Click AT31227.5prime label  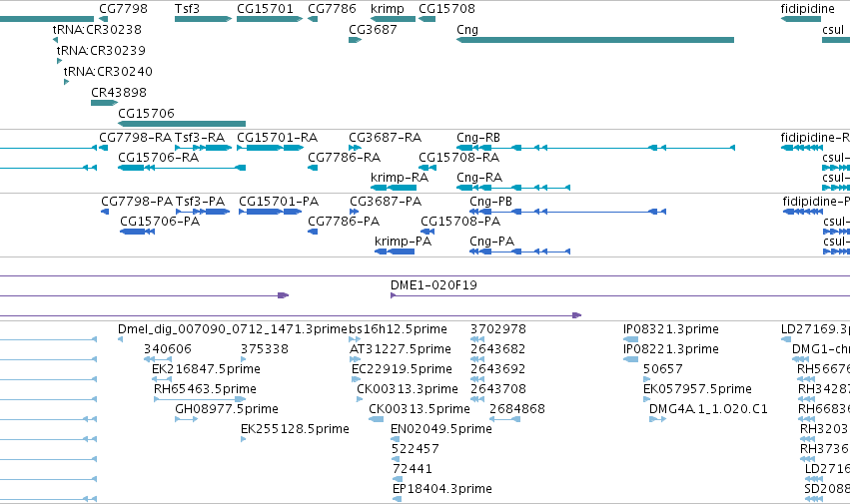tap(401, 349)
